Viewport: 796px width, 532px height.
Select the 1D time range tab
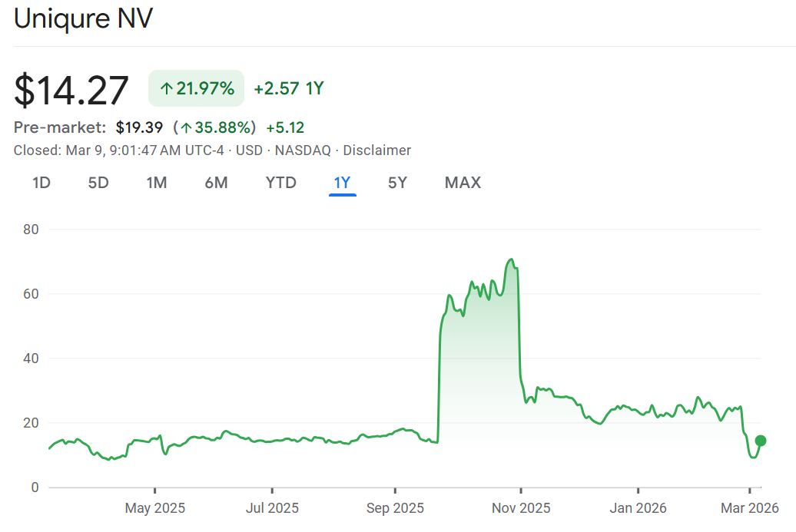click(41, 183)
